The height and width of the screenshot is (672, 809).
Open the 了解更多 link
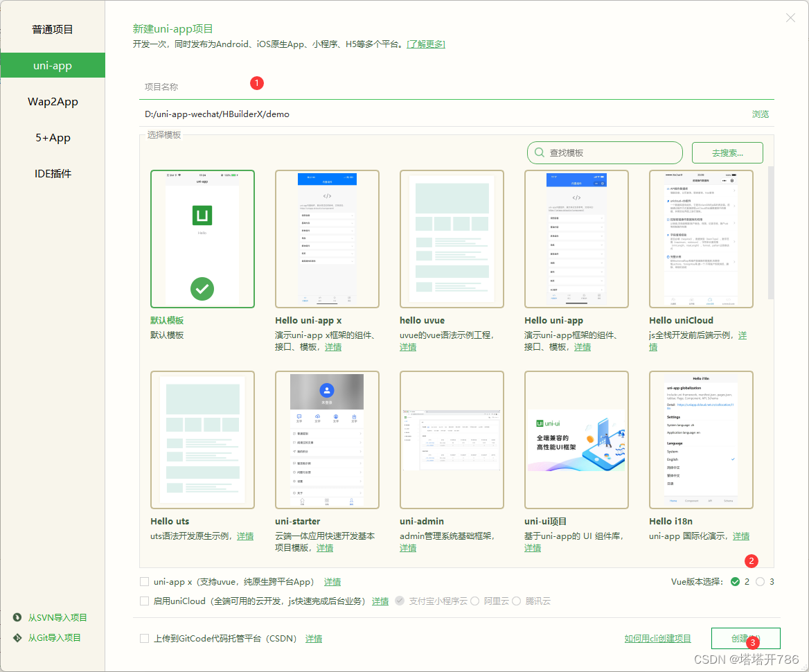(426, 43)
